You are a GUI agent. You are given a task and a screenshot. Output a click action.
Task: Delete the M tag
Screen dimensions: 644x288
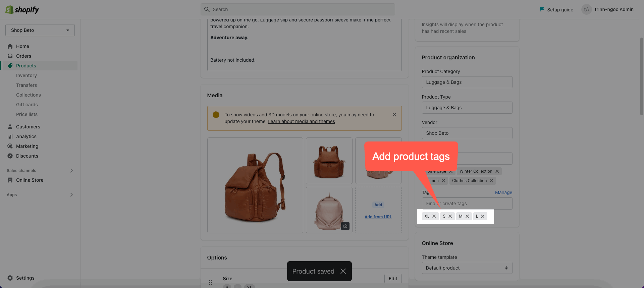point(467,216)
